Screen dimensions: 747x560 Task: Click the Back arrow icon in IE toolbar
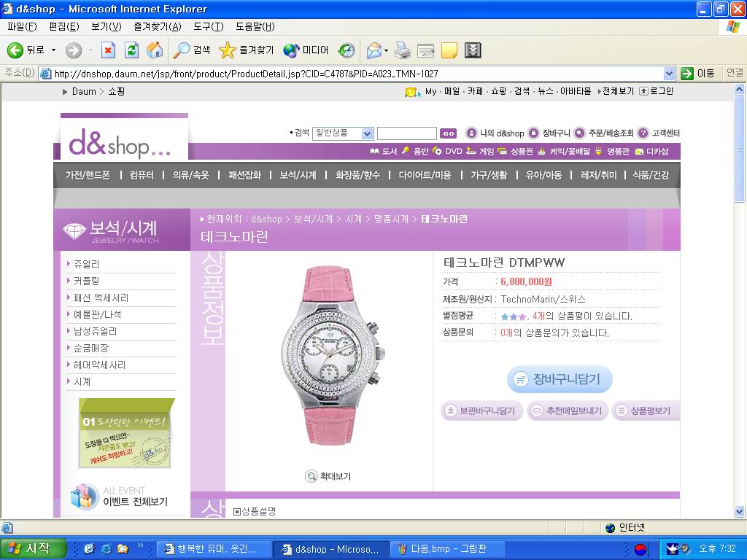coord(15,50)
